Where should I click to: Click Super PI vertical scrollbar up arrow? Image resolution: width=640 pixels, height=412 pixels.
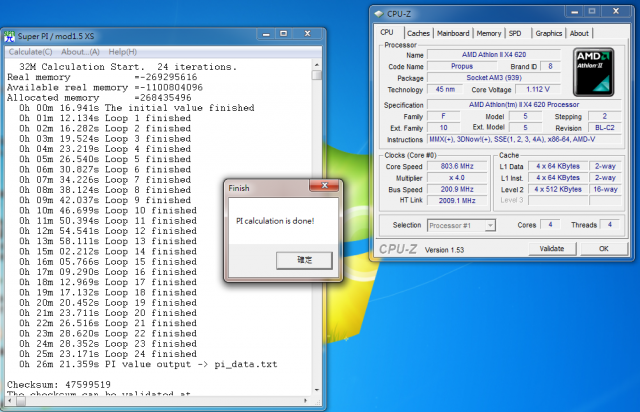317,65
